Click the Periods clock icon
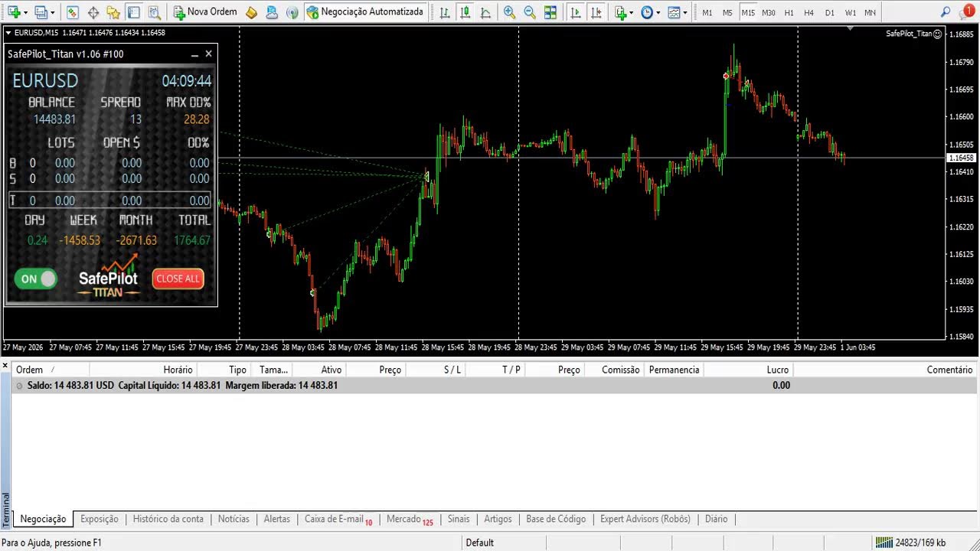Screen dimensions: 980x551 [x=647, y=12]
